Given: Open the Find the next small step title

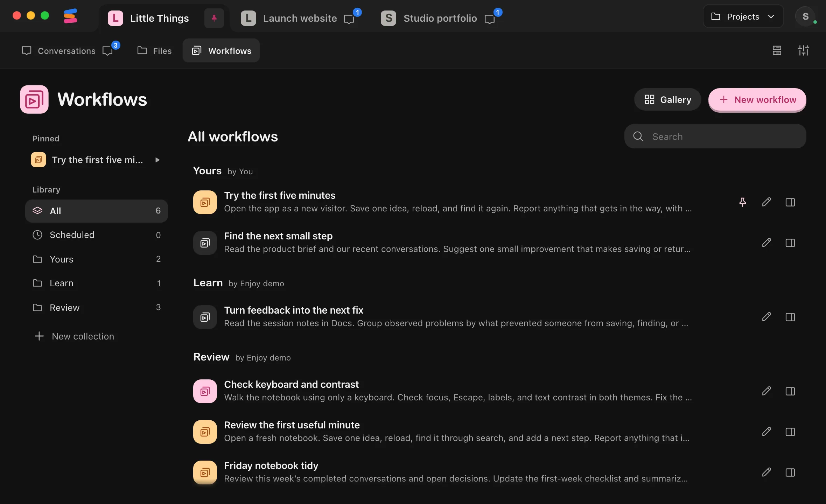Looking at the screenshot, I should pyautogui.click(x=278, y=236).
